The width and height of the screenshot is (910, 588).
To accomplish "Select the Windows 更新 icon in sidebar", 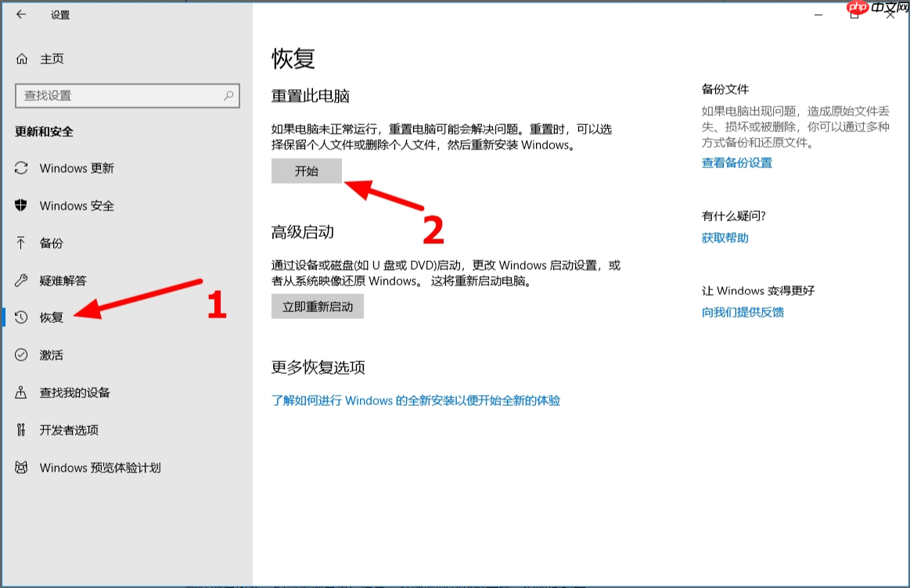I will point(22,168).
